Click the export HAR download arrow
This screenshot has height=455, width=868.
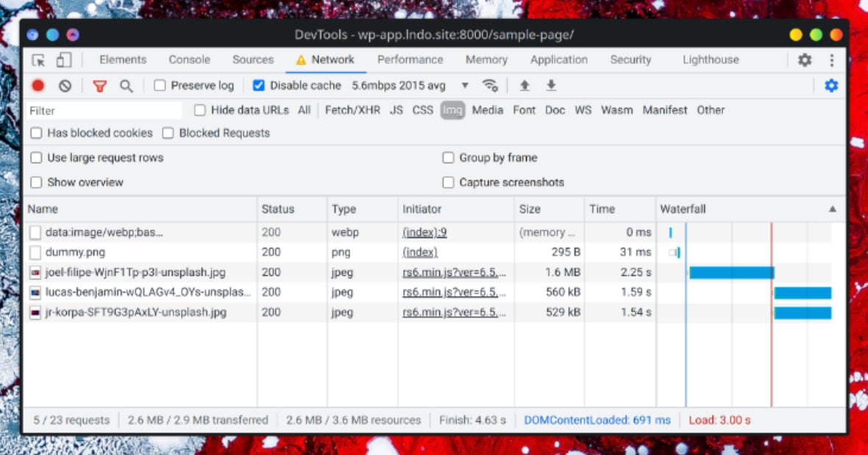pyautogui.click(x=551, y=85)
